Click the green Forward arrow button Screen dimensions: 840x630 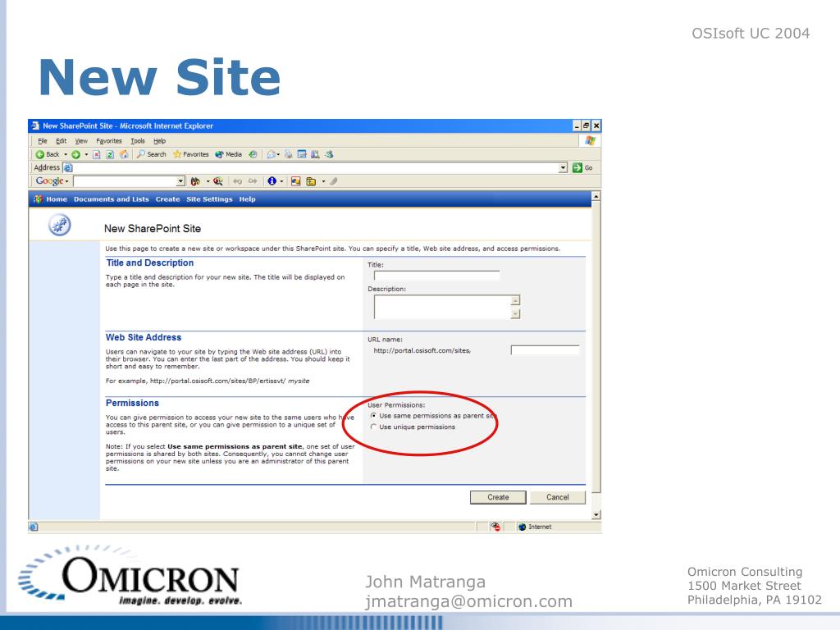[x=76, y=154]
